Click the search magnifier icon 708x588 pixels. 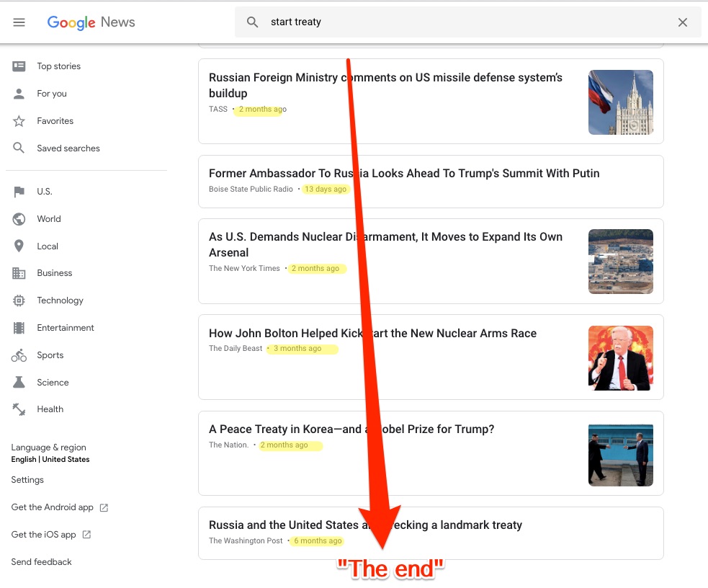tap(252, 22)
